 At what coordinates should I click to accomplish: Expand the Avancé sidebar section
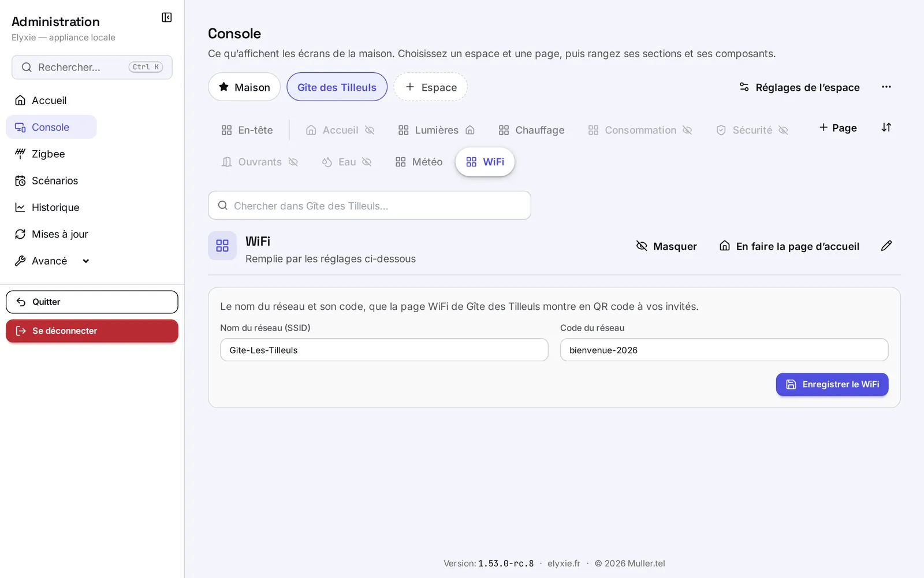[x=51, y=261]
